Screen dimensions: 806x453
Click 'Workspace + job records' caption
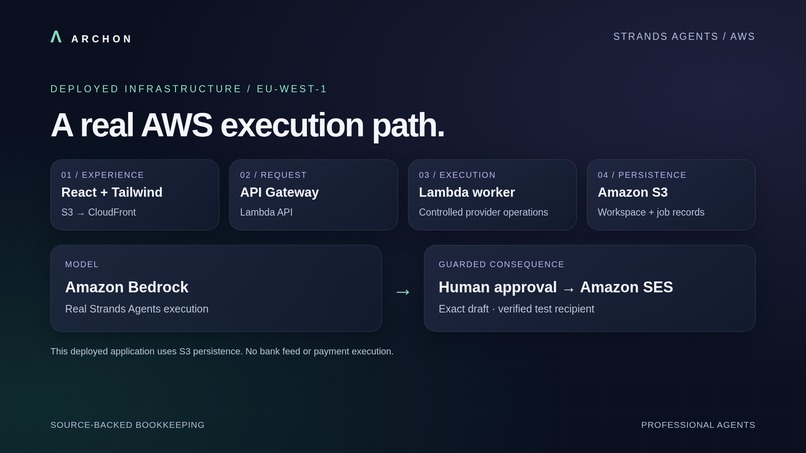click(x=651, y=212)
